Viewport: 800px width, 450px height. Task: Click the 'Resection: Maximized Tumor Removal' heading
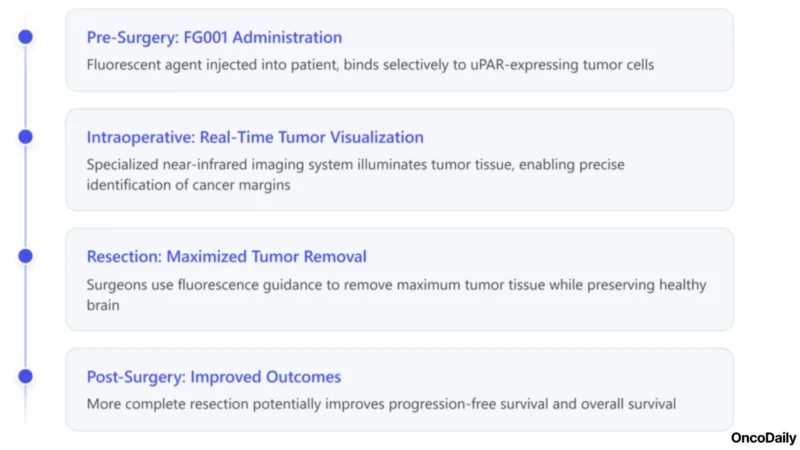point(225,257)
